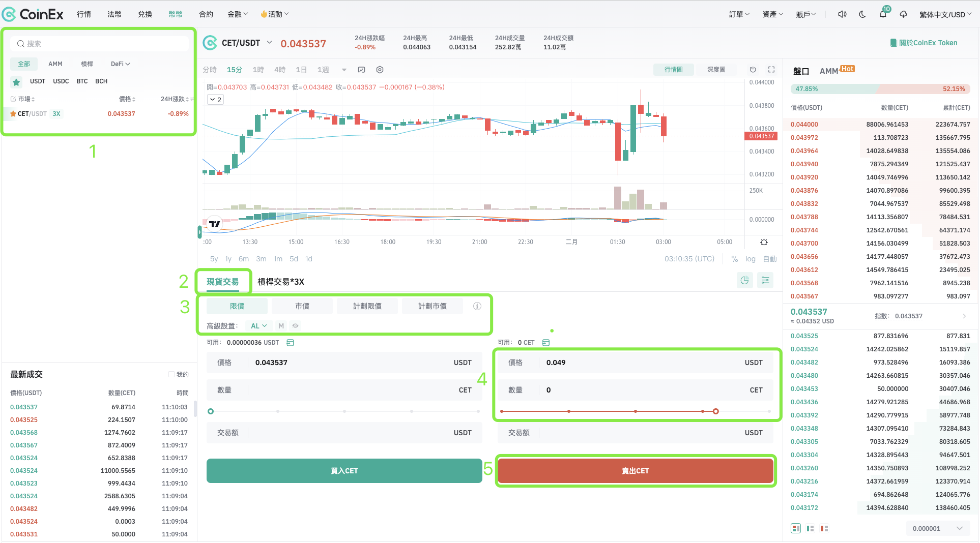Toggle the hidden order eye icon
The image size is (980, 543).
tap(295, 326)
